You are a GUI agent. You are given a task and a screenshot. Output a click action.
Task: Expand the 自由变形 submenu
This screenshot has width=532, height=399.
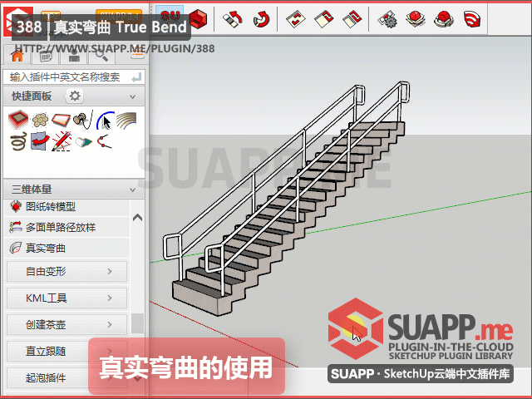click(x=66, y=271)
